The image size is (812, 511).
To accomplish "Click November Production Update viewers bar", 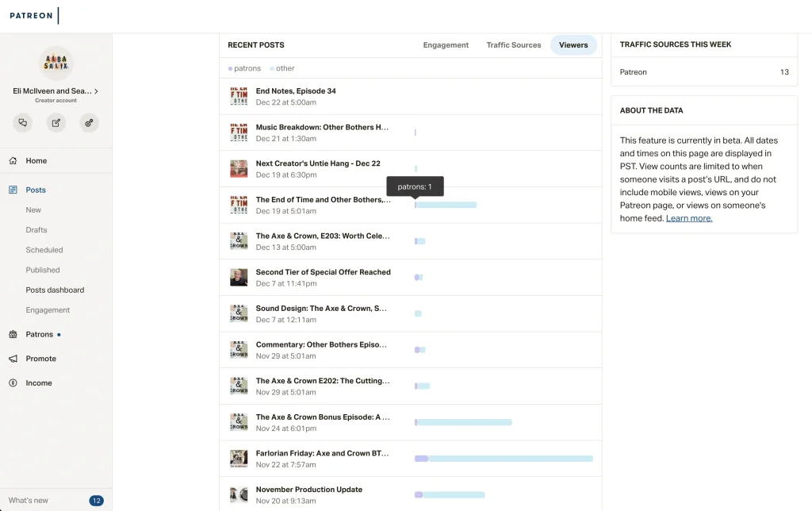I will pos(450,495).
